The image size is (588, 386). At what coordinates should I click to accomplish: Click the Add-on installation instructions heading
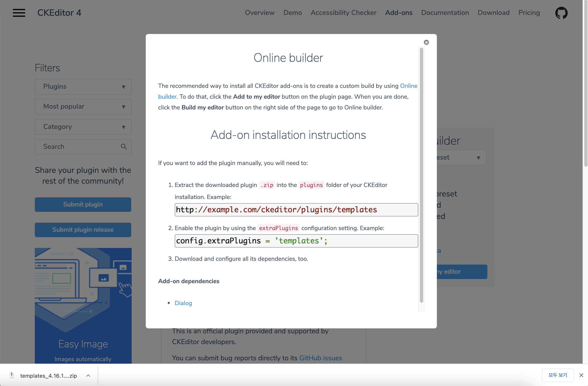tap(288, 135)
